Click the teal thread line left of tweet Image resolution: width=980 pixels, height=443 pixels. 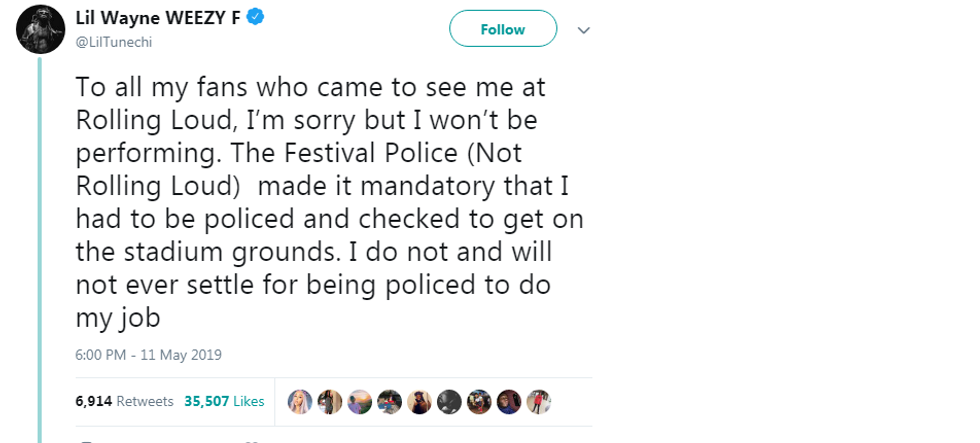pyautogui.click(x=40, y=250)
